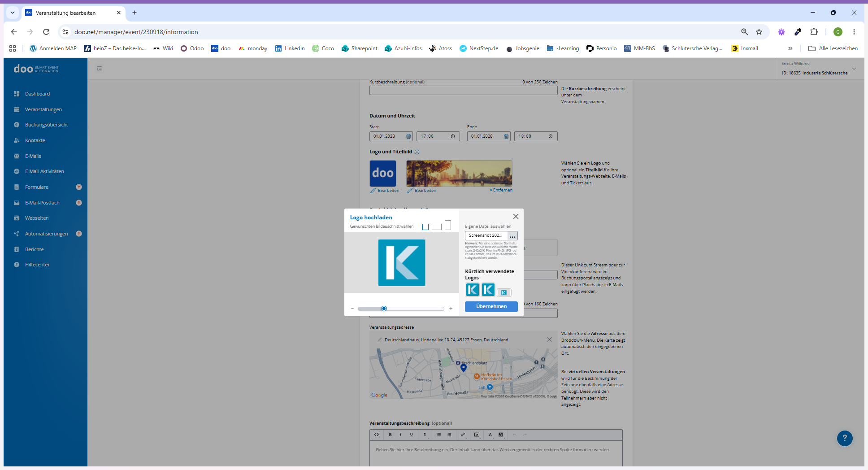The width and height of the screenshot is (868, 470).
Task: Select the square crop format
Action: 425,227
